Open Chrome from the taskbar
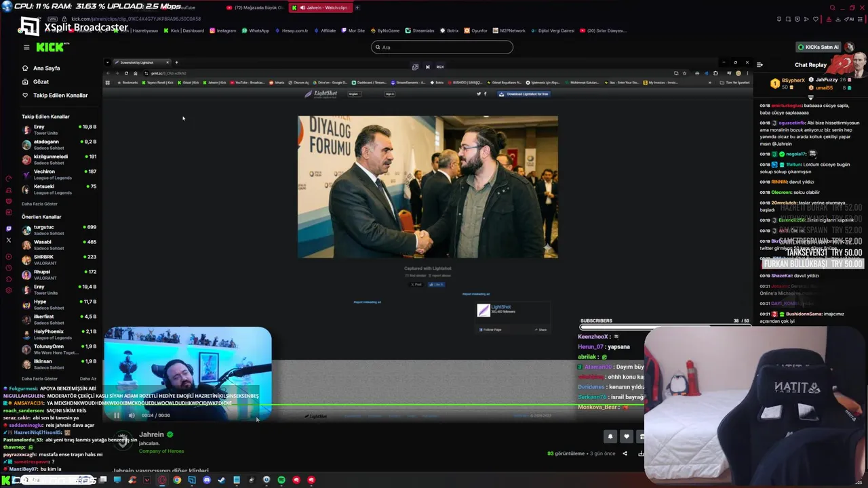Screen dimensions: 868x488 177,480
